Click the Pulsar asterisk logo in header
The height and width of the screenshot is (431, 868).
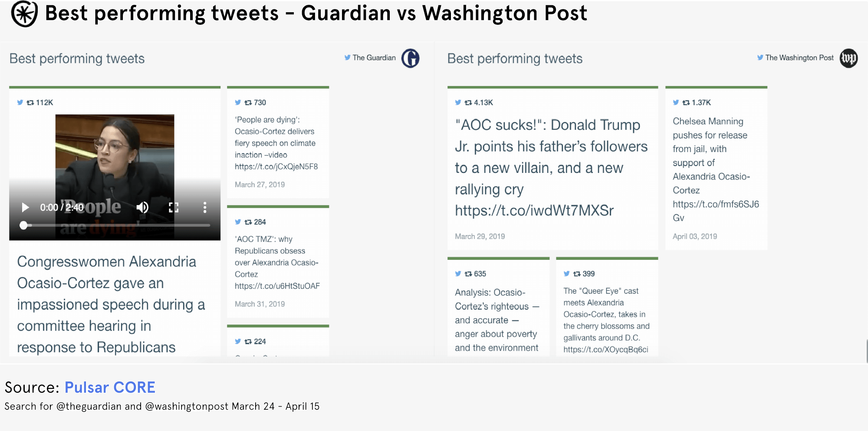tap(24, 14)
